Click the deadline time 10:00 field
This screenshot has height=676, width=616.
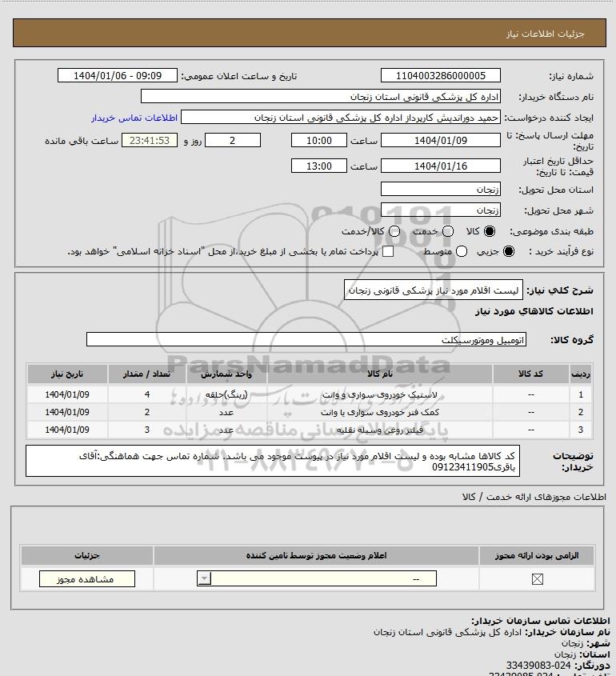[319, 141]
